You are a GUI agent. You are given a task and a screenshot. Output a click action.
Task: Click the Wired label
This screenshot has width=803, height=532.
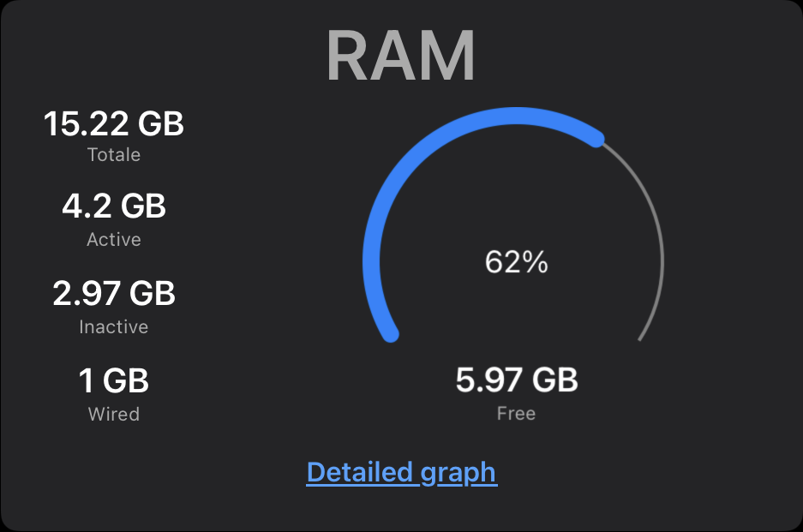(x=114, y=415)
